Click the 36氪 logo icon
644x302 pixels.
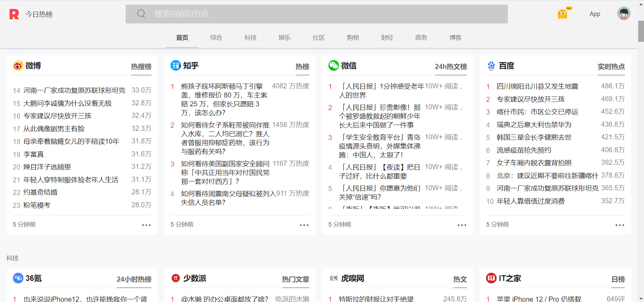click(x=18, y=278)
